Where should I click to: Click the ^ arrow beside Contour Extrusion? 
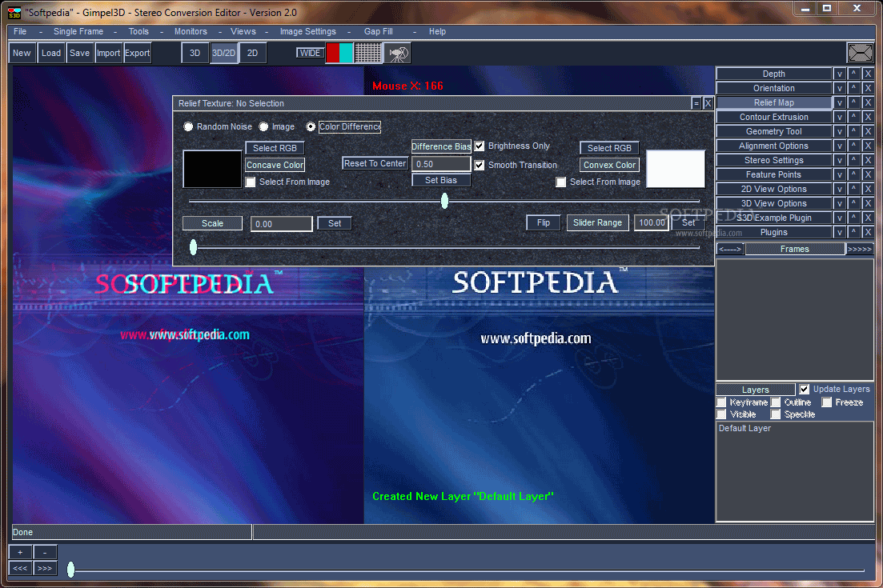pyautogui.click(x=853, y=117)
